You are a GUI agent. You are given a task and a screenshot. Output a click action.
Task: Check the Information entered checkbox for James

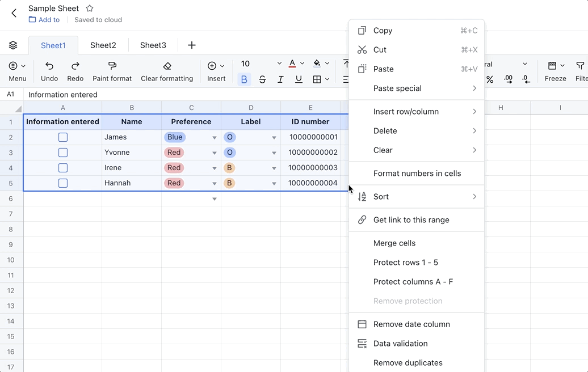(62, 137)
